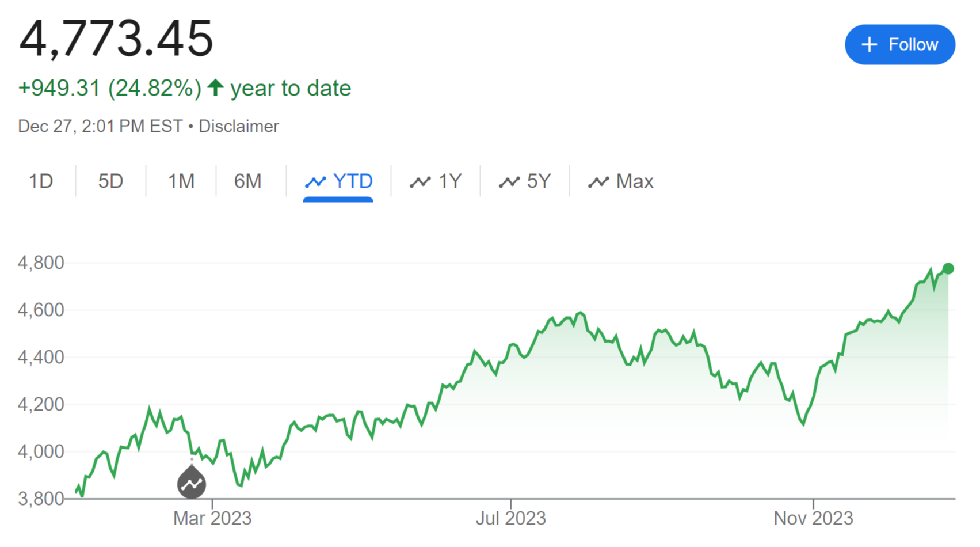Screen dimensions: 980x547
Task: Click the 1Y trend line icon
Action: click(420, 182)
